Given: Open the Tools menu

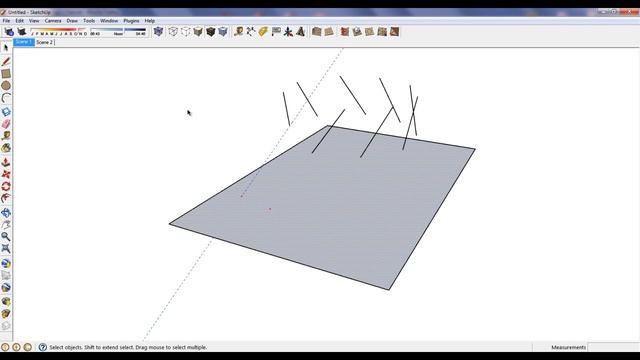Looking at the screenshot, I should pyautogui.click(x=89, y=20).
